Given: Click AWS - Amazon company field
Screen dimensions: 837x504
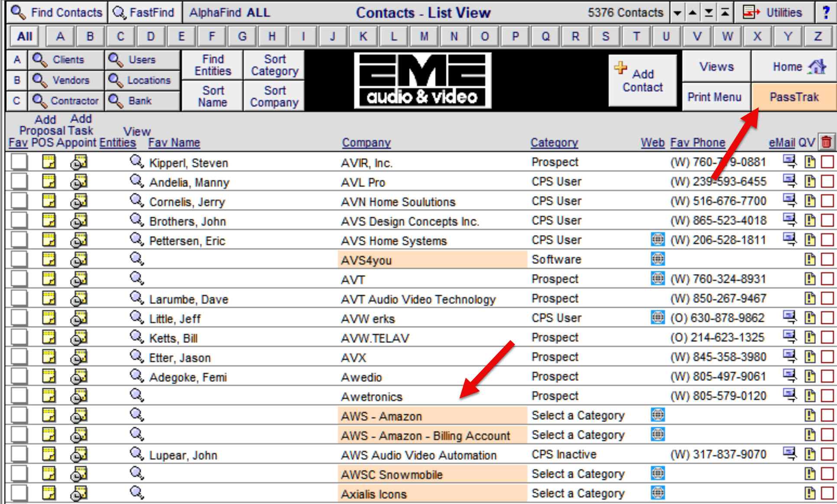Looking at the screenshot, I should click(432, 416).
